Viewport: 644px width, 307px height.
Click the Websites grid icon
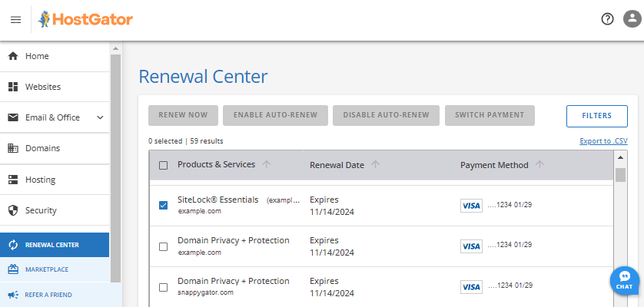13,87
